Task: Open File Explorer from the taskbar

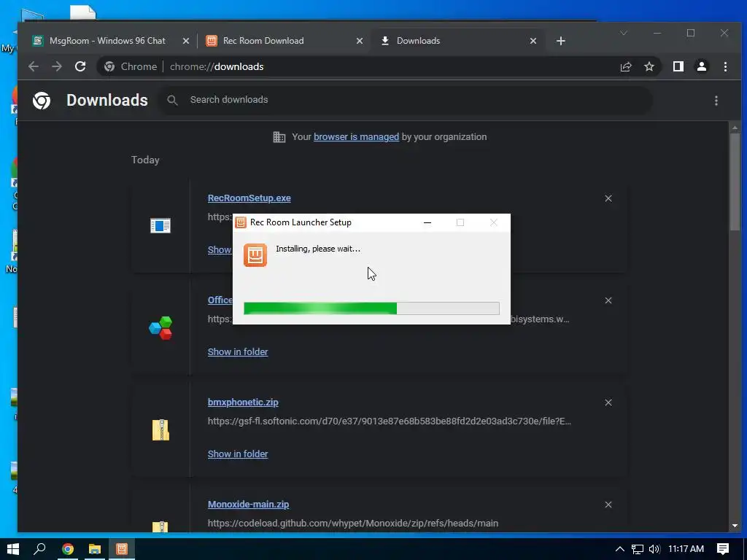Action: pyautogui.click(x=94, y=549)
